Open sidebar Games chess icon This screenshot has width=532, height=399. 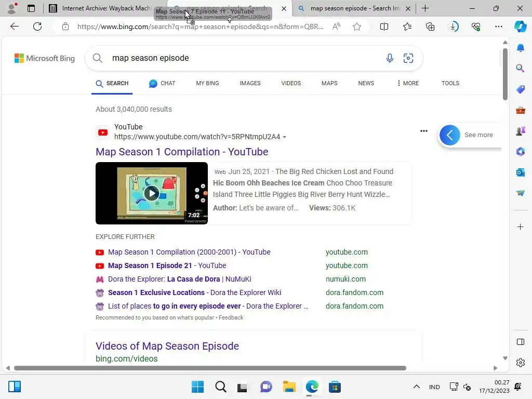pos(521,130)
